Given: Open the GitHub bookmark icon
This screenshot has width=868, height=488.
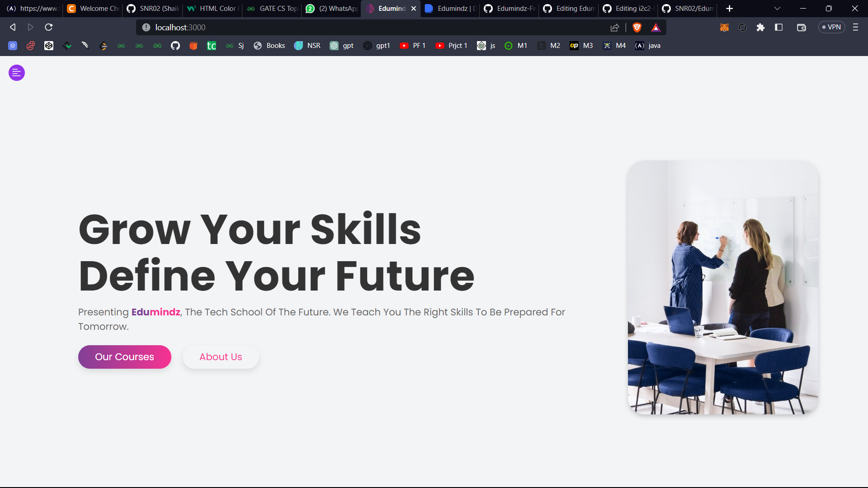Looking at the screenshot, I should coord(175,46).
